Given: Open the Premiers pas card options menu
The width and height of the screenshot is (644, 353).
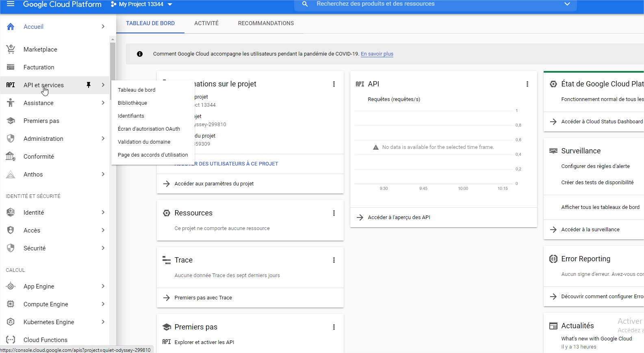Looking at the screenshot, I should (334, 327).
